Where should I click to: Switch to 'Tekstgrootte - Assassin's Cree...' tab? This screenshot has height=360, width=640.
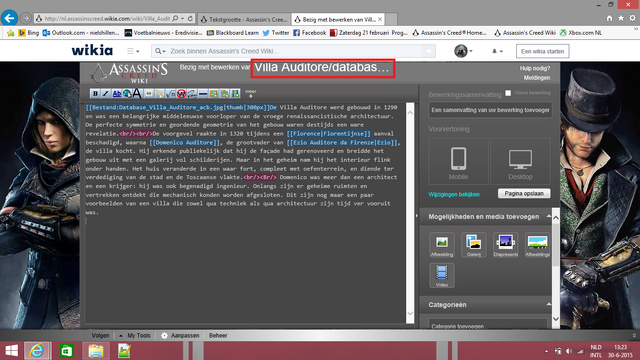tap(244, 19)
